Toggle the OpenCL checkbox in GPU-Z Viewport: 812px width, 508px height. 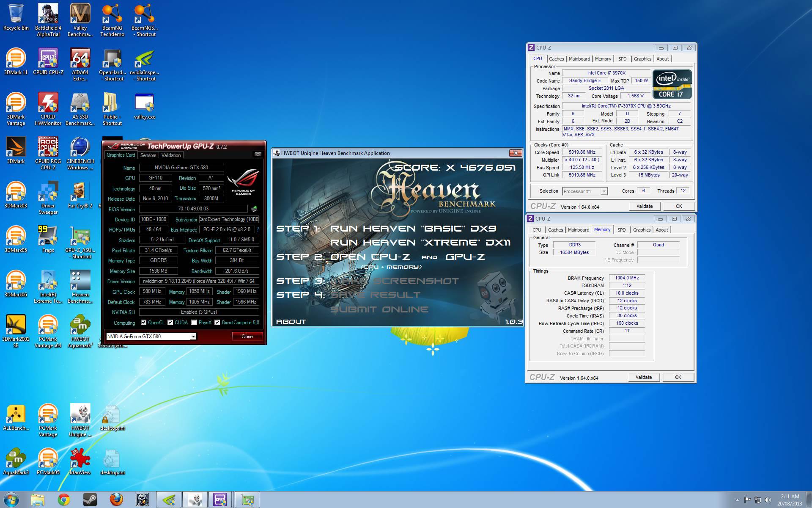click(144, 323)
